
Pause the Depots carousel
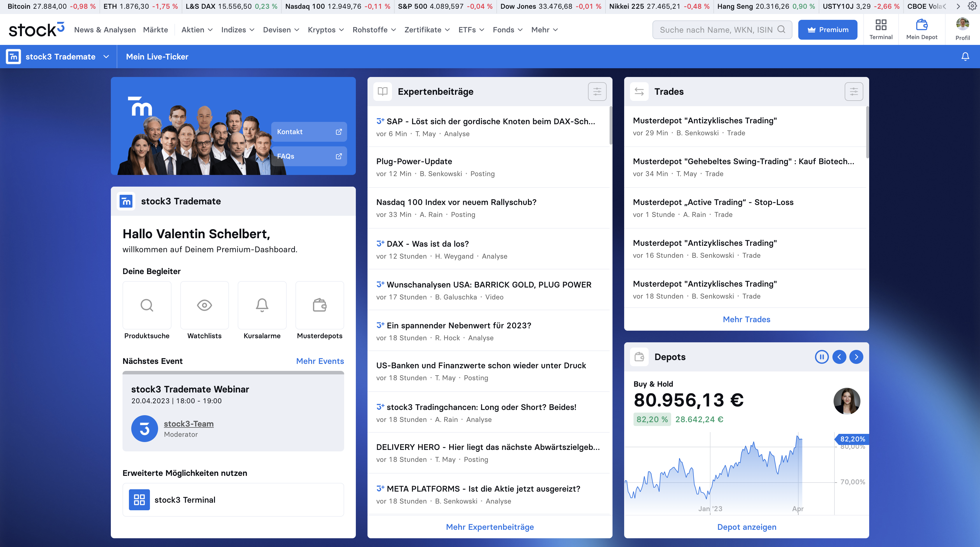coord(822,357)
